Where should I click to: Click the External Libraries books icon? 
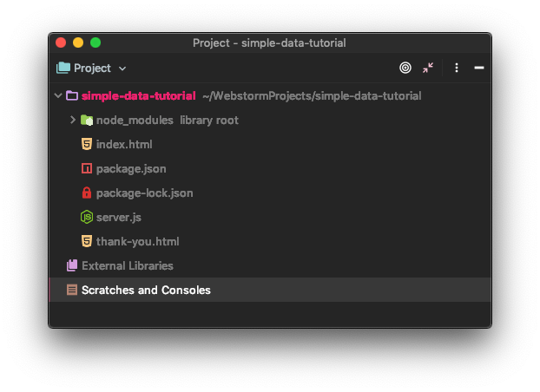72,265
